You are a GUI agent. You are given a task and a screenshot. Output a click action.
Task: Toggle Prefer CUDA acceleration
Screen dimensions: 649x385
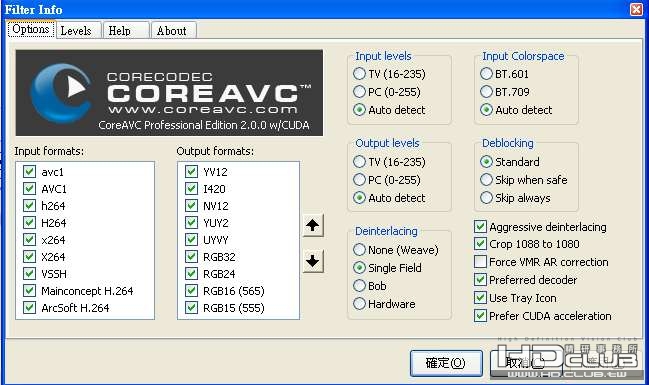(x=480, y=316)
